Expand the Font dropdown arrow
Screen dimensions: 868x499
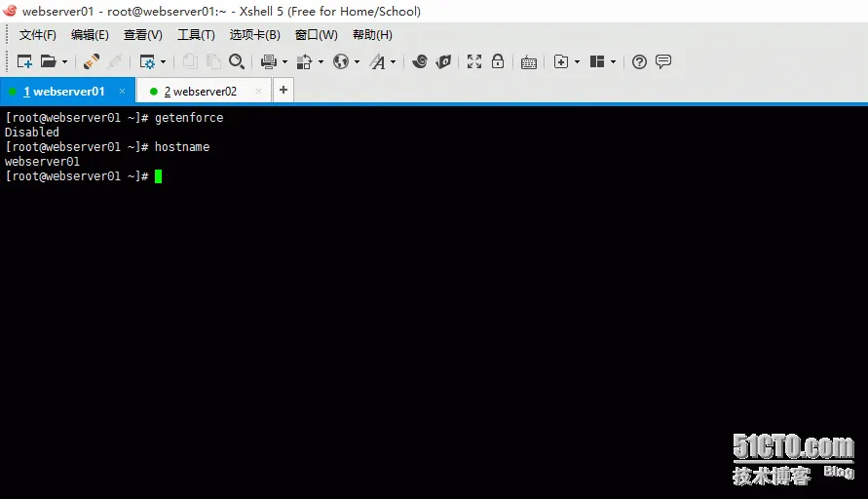point(393,62)
